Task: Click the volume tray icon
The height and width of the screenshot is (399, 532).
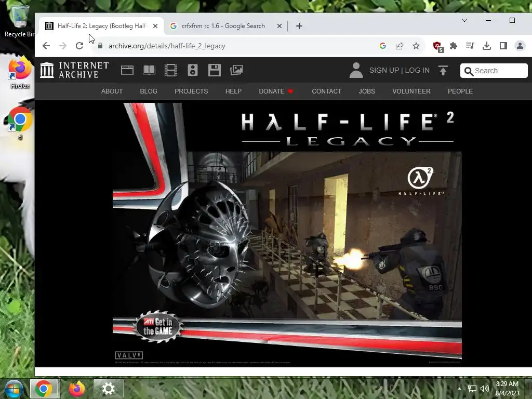Action: point(485,389)
